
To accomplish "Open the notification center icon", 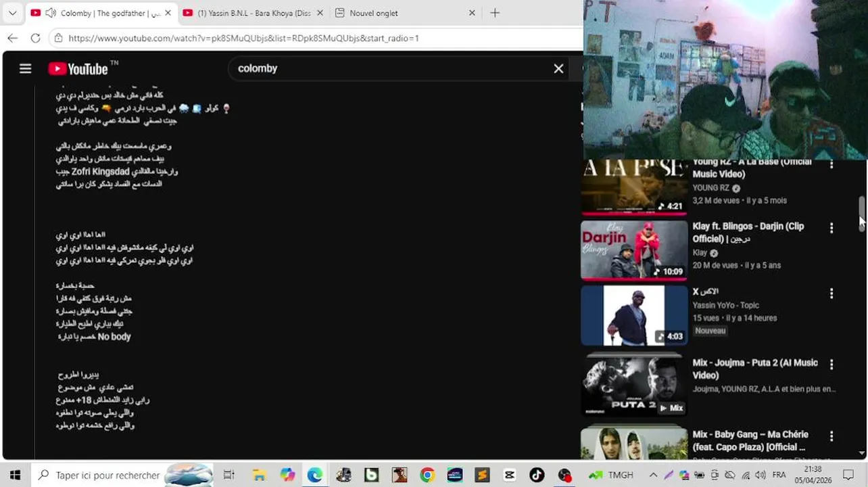I will pos(848,476).
